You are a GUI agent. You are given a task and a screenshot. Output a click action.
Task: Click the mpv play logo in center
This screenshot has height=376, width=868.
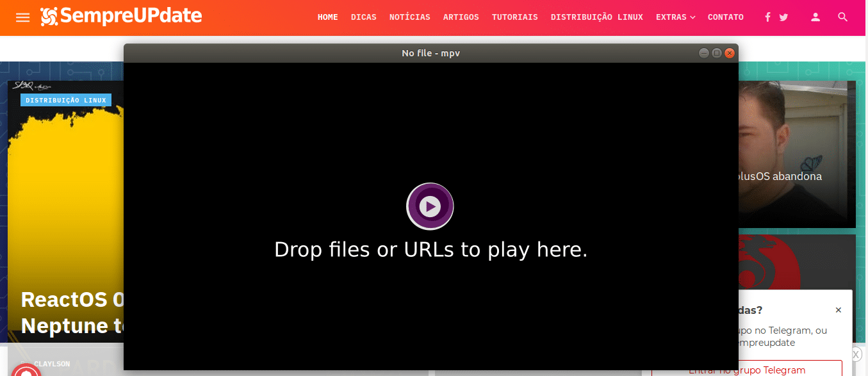(430, 206)
